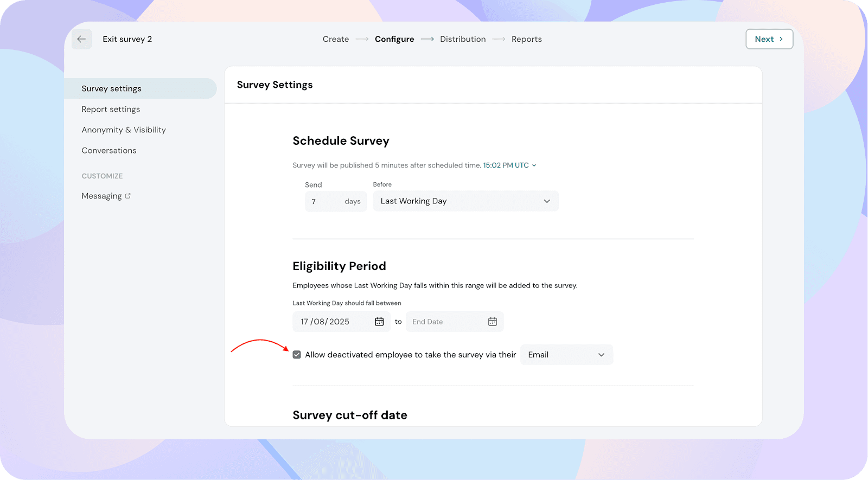Click the Send days number field
This screenshot has width=868, height=480.
pos(325,201)
